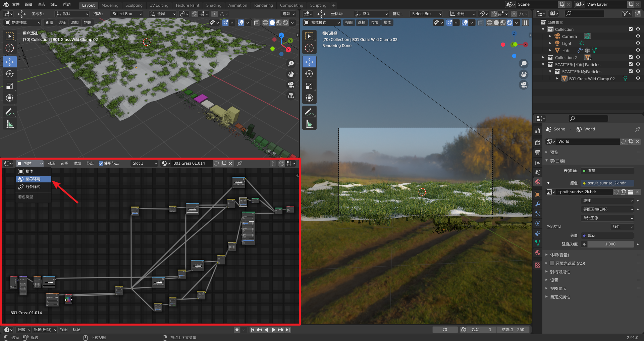Image resolution: width=644 pixels, height=341 pixels.
Task: Click the pan hand icon in left viewport
Action: coord(291,74)
